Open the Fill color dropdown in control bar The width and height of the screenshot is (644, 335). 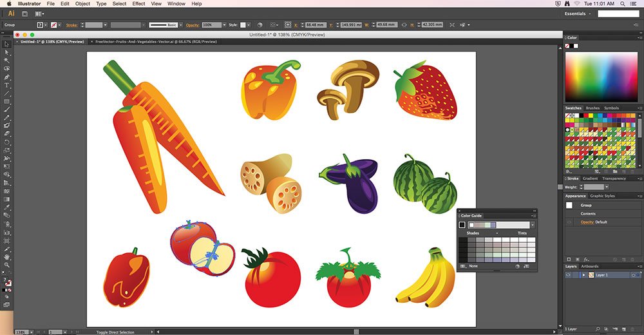click(46, 25)
